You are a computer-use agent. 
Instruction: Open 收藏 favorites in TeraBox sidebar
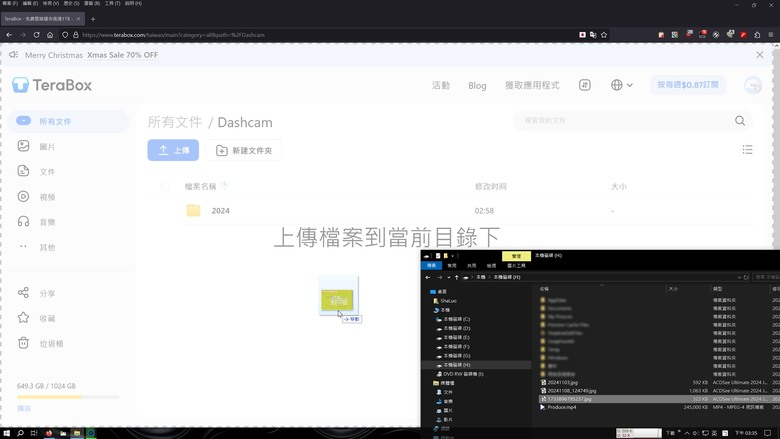[x=36, y=318]
